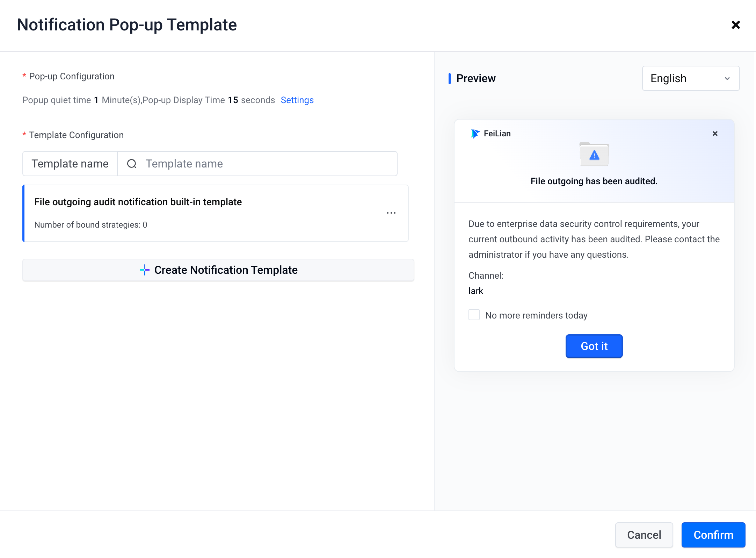Image resolution: width=756 pixels, height=558 pixels.
Task: Click the folder warning icon in preview
Action: pos(594,154)
